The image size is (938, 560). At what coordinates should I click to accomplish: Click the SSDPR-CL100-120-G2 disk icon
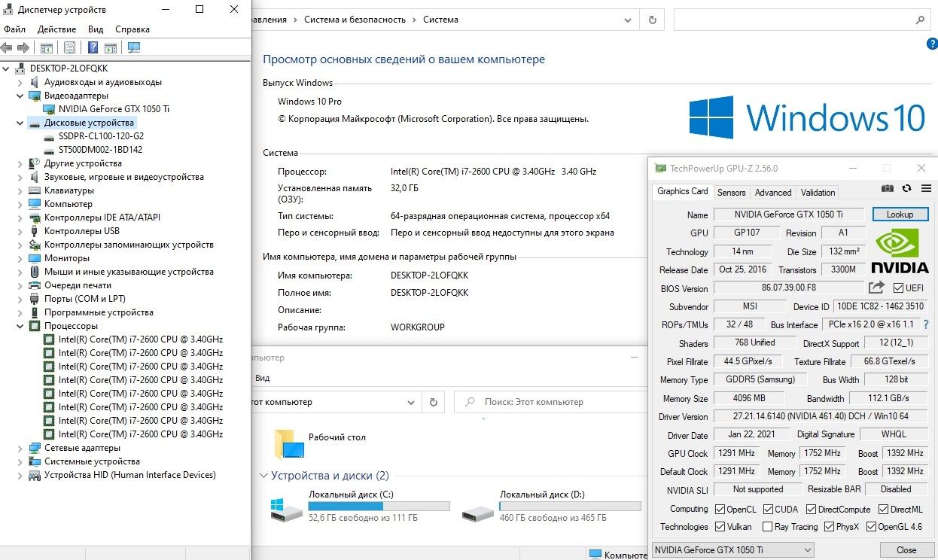(49, 136)
